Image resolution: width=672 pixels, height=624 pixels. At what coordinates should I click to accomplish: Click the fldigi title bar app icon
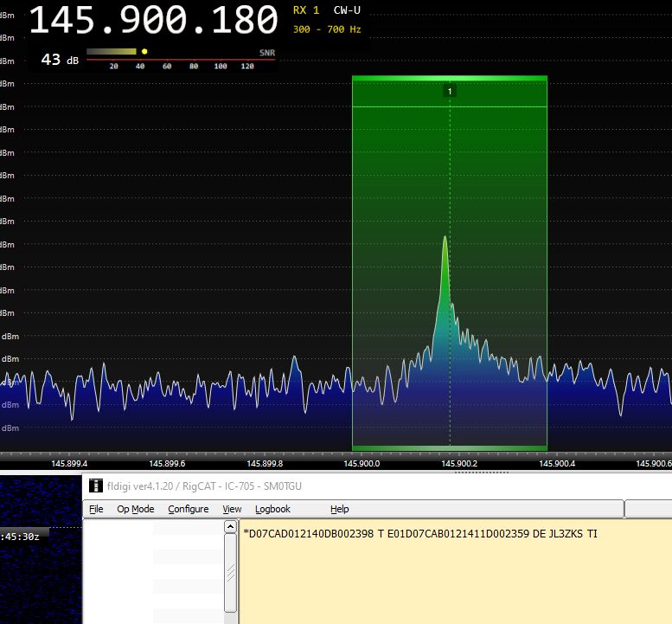96,486
